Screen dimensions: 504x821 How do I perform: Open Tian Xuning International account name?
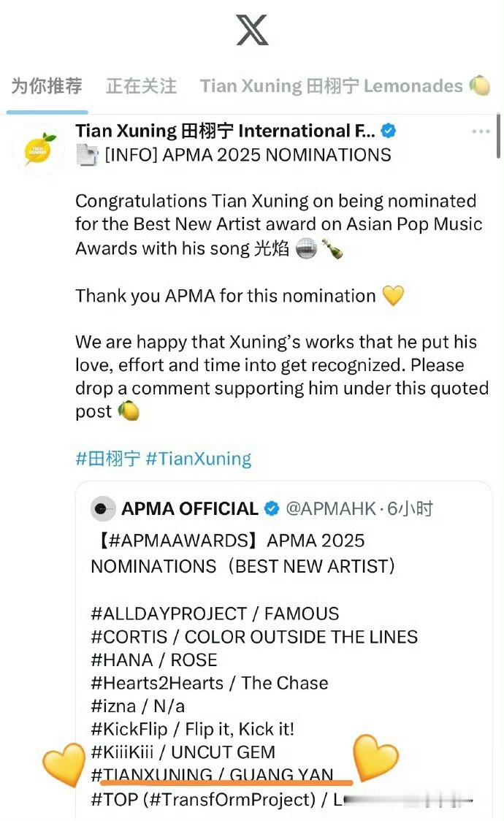pos(225,131)
